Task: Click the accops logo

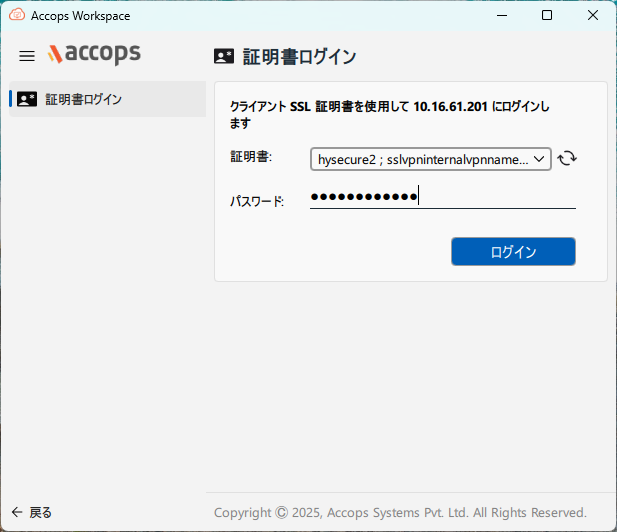Action: (94, 54)
